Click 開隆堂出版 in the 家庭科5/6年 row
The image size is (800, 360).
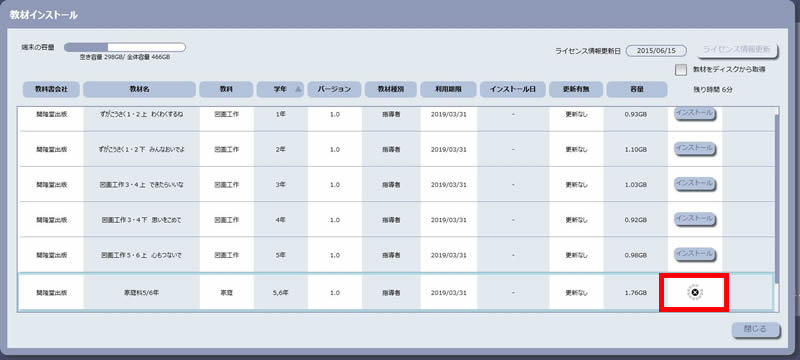(52, 293)
